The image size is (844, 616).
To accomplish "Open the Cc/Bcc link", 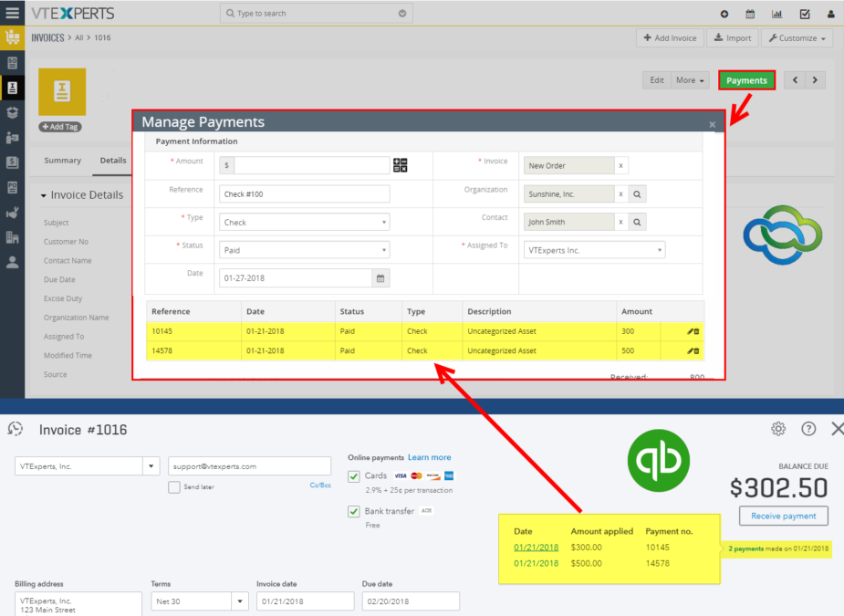I will [320, 485].
